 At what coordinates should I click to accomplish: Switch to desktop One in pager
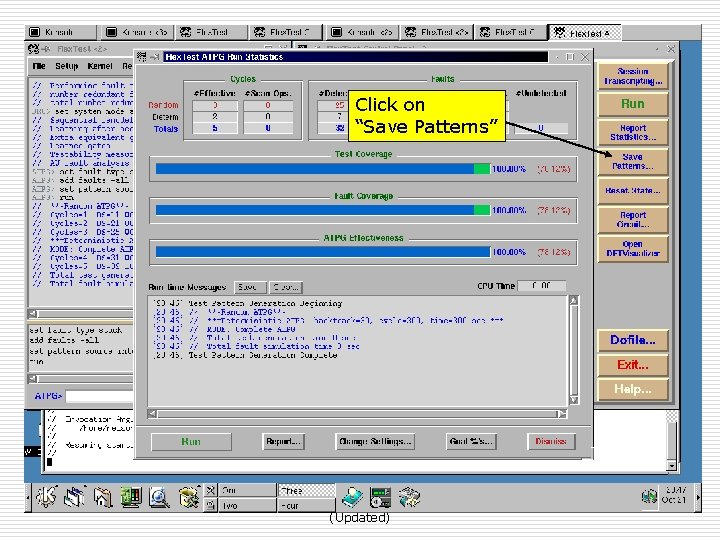point(247,490)
